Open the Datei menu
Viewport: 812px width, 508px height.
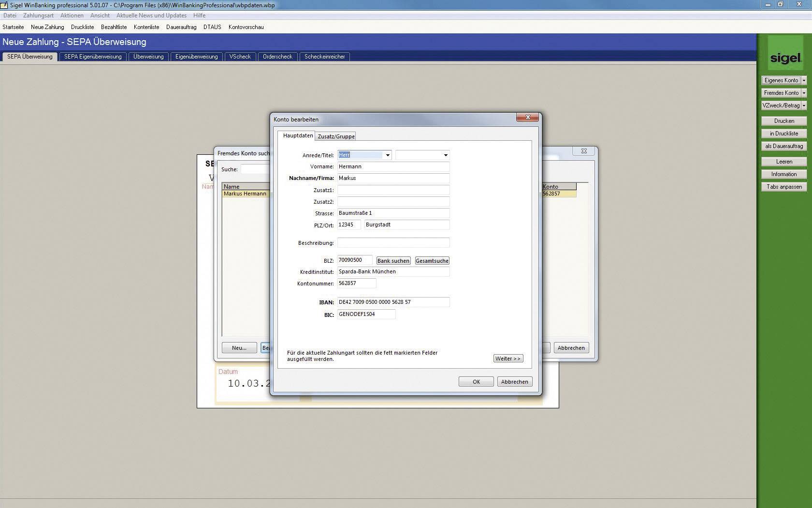[x=9, y=15]
